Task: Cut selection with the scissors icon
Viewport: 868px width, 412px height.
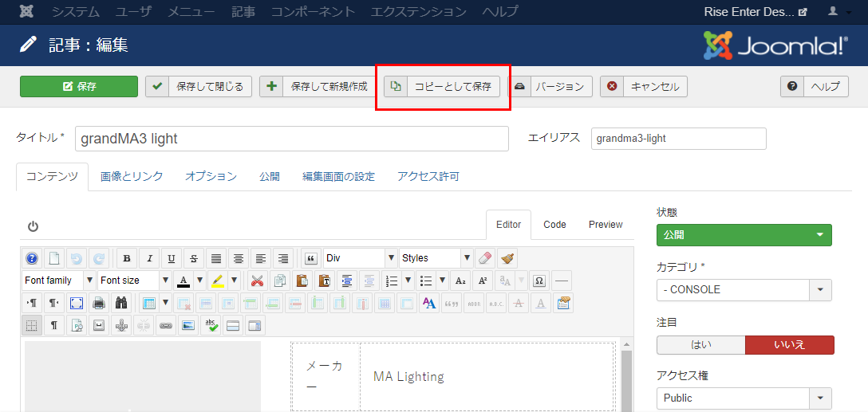Action: coord(257,281)
